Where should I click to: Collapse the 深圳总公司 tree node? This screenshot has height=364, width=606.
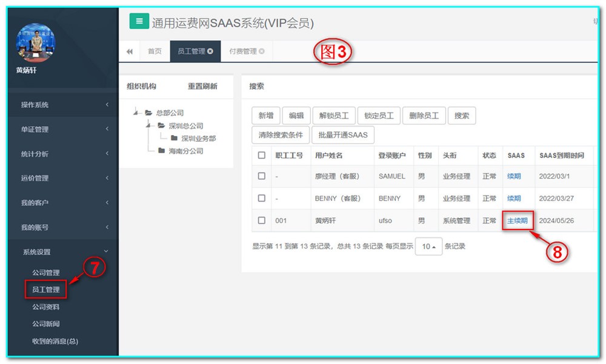pyautogui.click(x=147, y=125)
